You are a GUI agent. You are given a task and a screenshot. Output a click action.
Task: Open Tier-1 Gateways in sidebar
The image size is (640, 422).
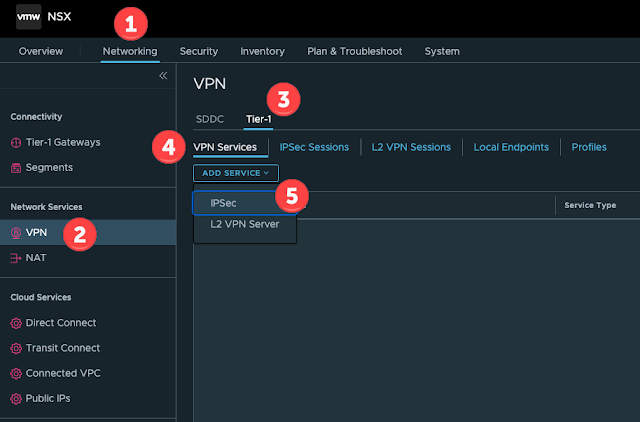[63, 142]
